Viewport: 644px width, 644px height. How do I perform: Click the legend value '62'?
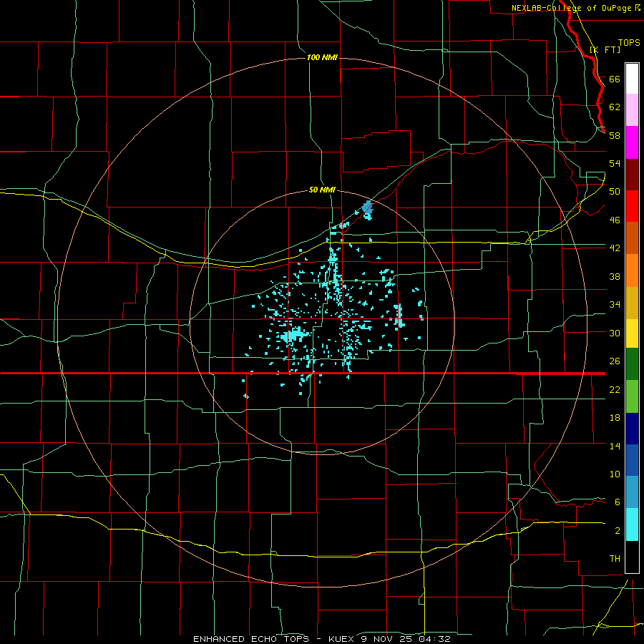point(615,107)
